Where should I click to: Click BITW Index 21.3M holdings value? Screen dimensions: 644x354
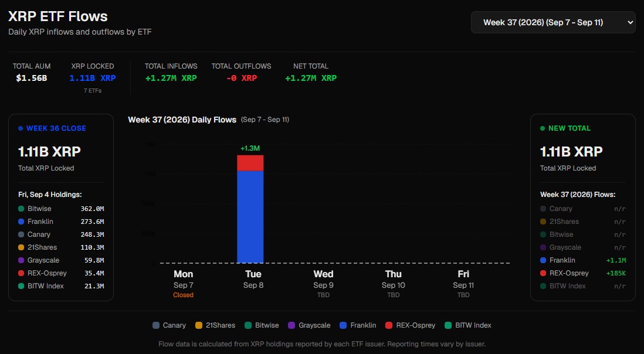pos(94,287)
